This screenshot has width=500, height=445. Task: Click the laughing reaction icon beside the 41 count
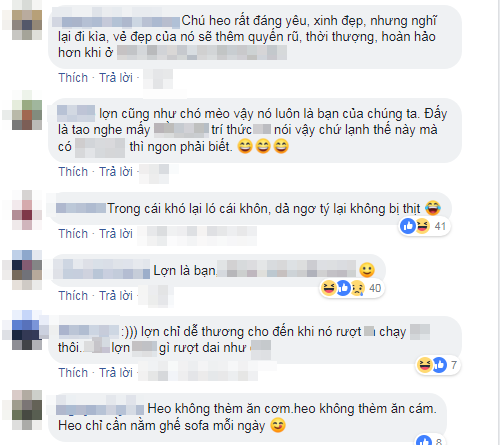[422, 226]
